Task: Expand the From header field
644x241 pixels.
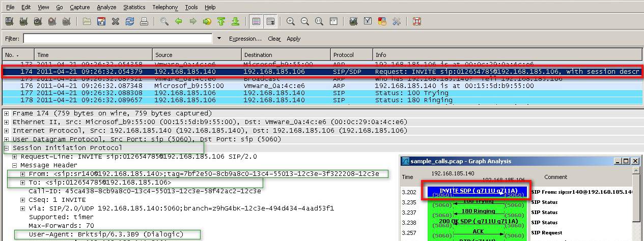Action: 23,174
